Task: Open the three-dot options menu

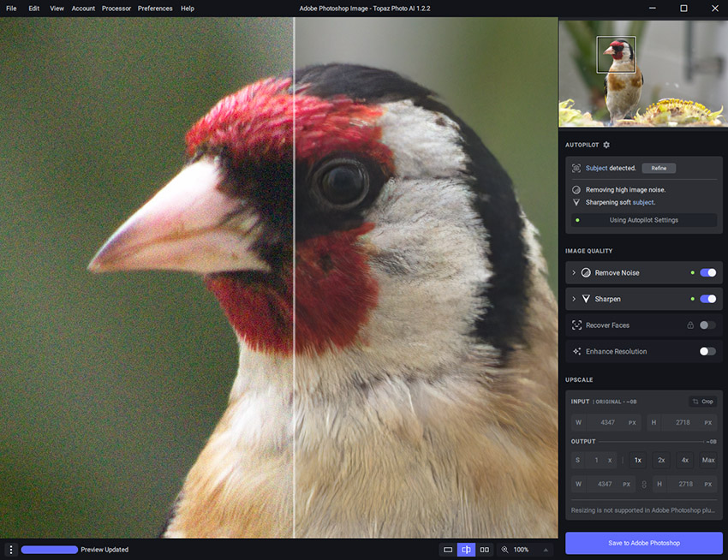Action: pos(10,550)
